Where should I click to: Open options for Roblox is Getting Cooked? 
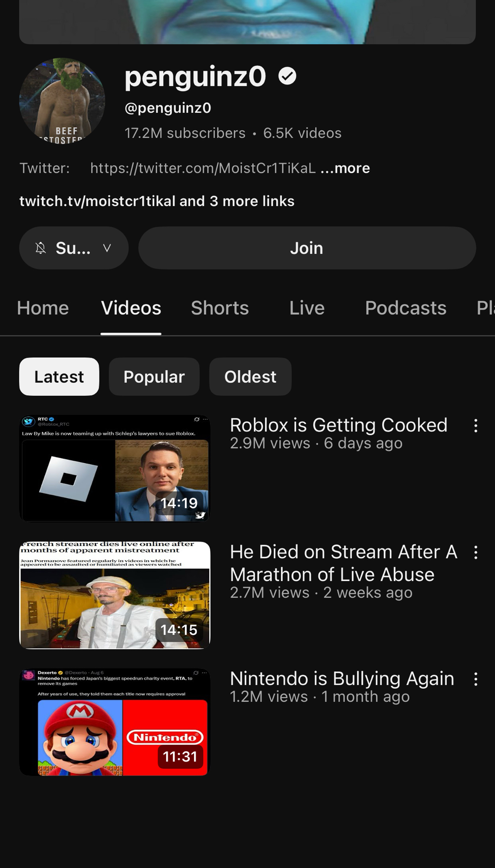[475, 425]
